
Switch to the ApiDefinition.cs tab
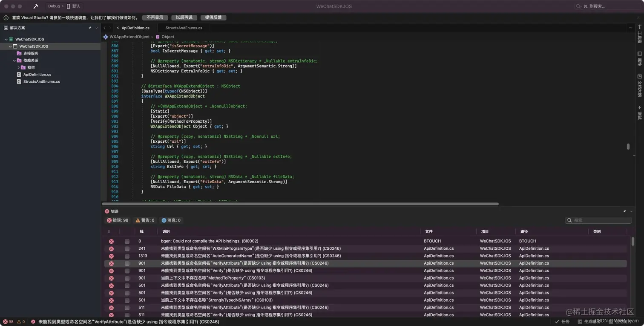coord(135,28)
